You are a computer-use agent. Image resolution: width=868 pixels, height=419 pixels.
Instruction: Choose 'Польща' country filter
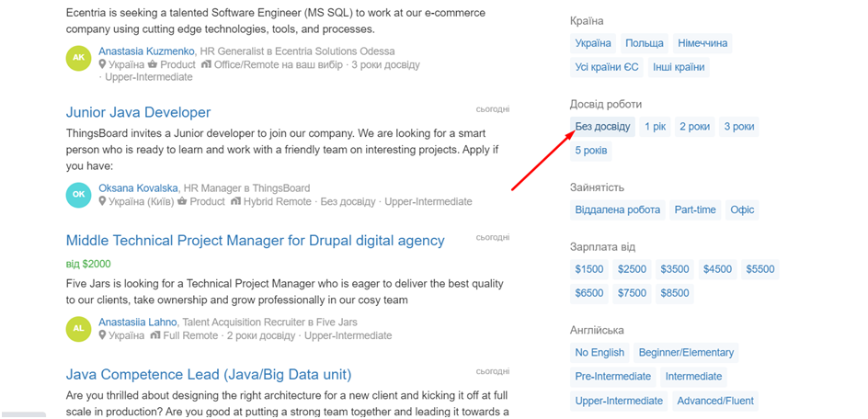coord(644,43)
